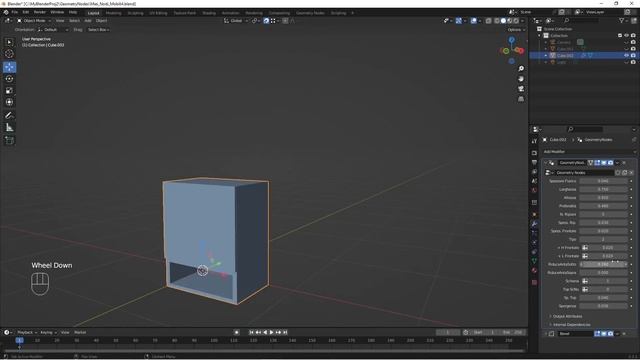640x360 pixels.
Task: Click the viewport pan hand icon
Action: [x=521, y=79]
